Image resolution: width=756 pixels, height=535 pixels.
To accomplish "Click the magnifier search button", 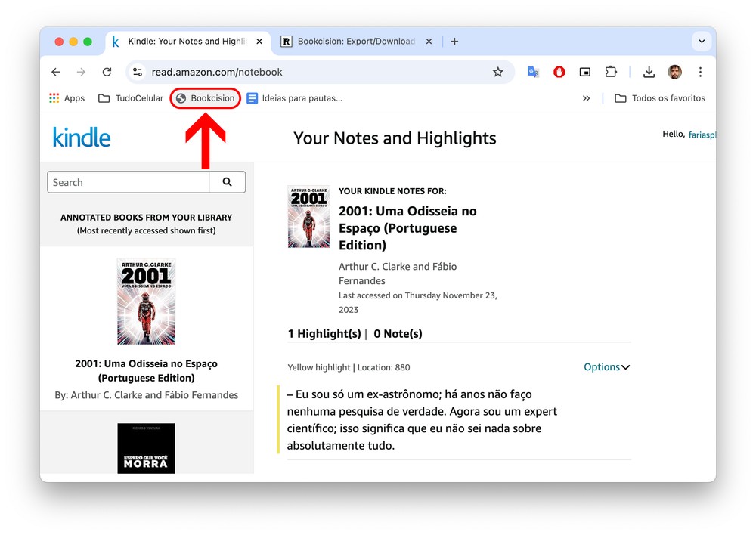I will point(227,182).
